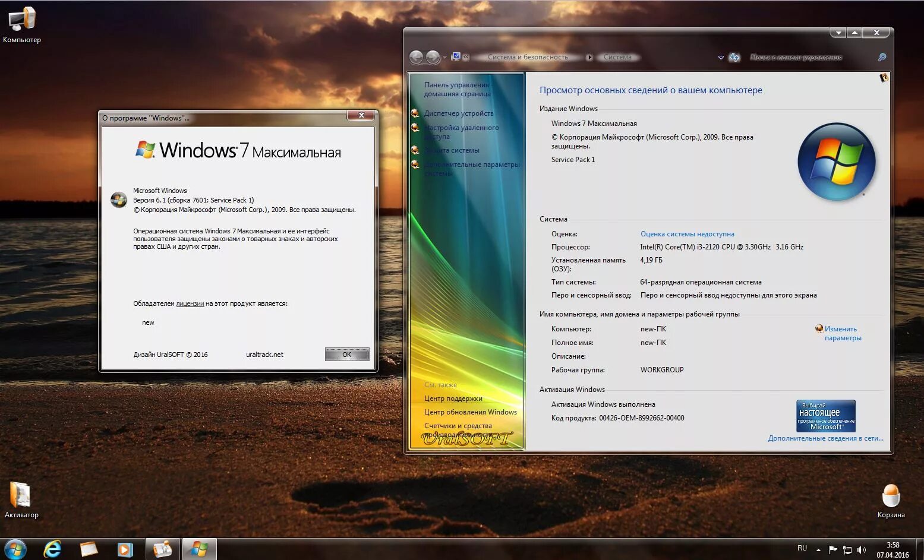The height and width of the screenshot is (560, 924).
Task: Open Центр обновления Windows link
Action: [471, 412]
